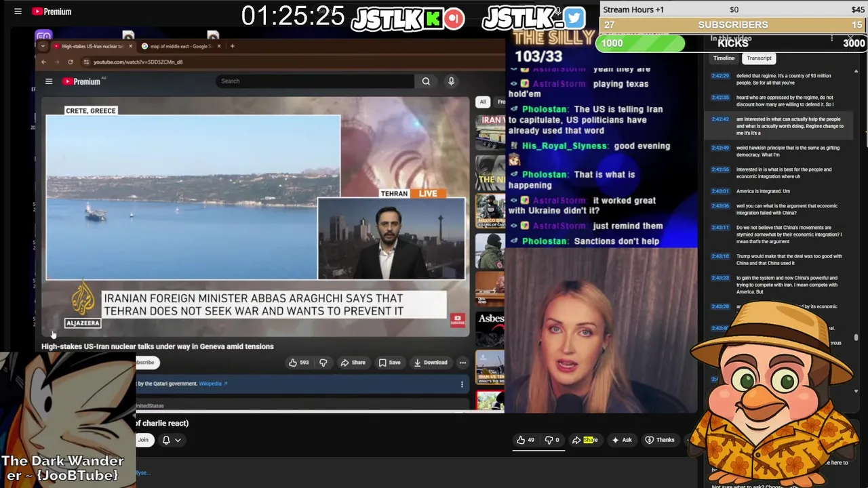Jump to transcript timestamp 2:42:49

[x=720, y=148]
